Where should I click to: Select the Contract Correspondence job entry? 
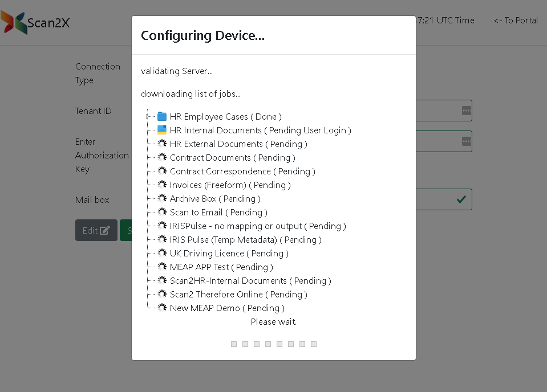[242, 171]
